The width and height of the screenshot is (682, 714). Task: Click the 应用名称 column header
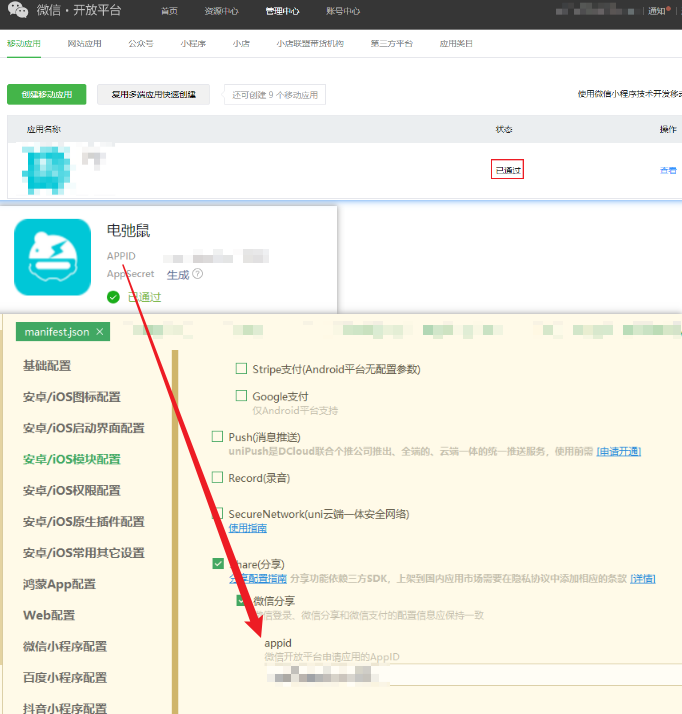pos(44,129)
